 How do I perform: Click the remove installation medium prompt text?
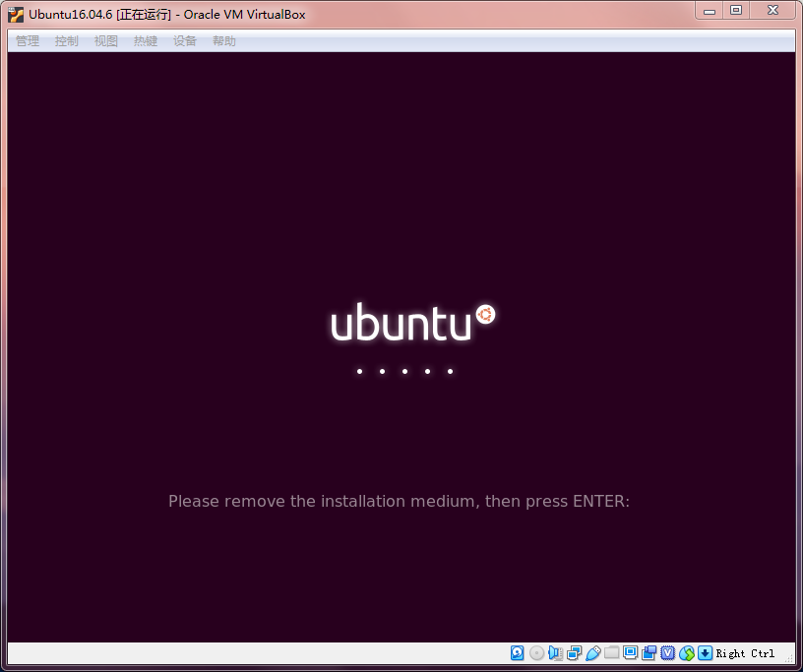click(399, 501)
